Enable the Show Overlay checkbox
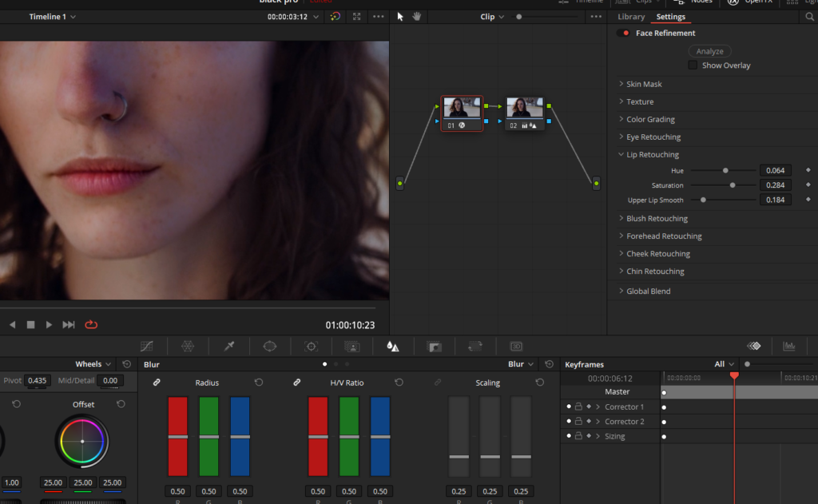The height and width of the screenshot is (504, 818). (x=693, y=65)
